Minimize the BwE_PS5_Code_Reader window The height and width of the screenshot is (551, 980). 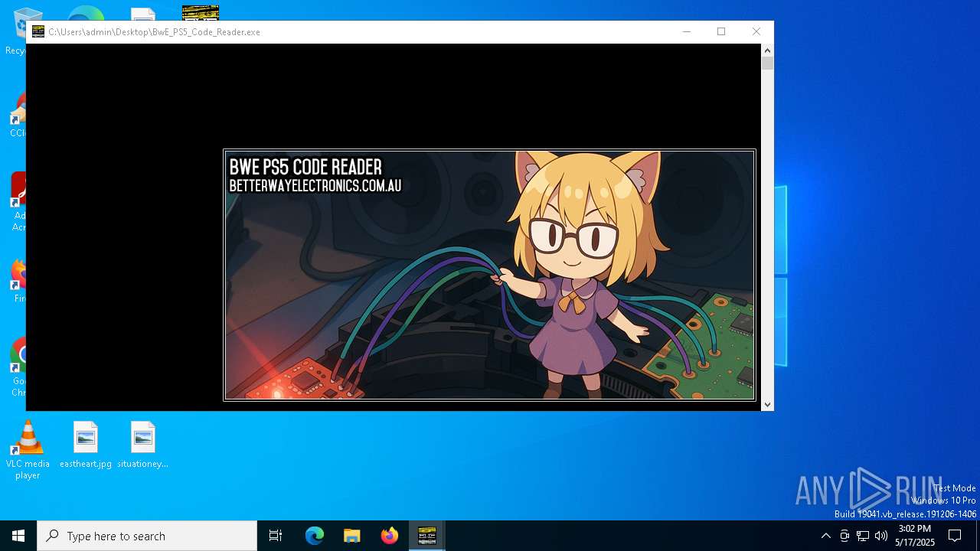click(686, 31)
